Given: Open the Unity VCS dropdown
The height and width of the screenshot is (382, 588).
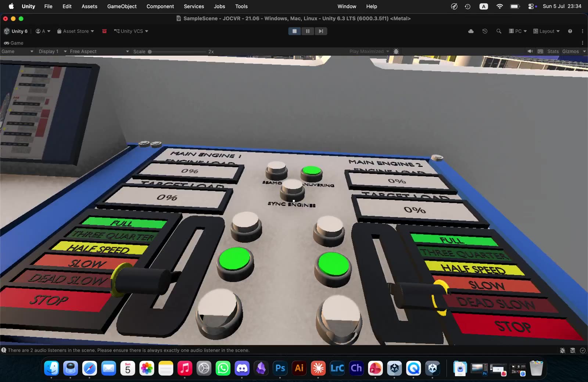Looking at the screenshot, I should pyautogui.click(x=131, y=31).
